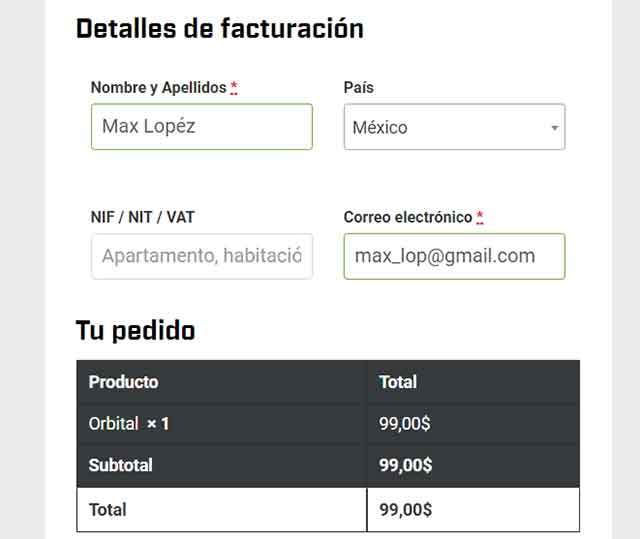The image size is (640, 539).
Task: Click the NIF / NIT / VAT label
Action: [x=142, y=216]
